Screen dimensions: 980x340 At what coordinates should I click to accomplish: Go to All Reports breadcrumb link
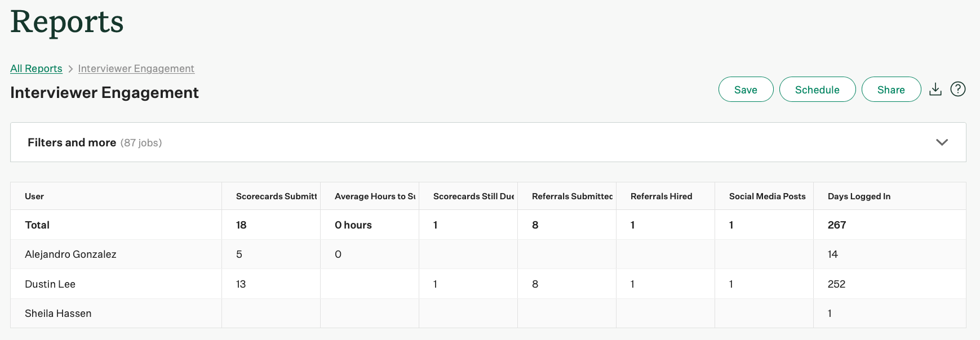[36, 69]
